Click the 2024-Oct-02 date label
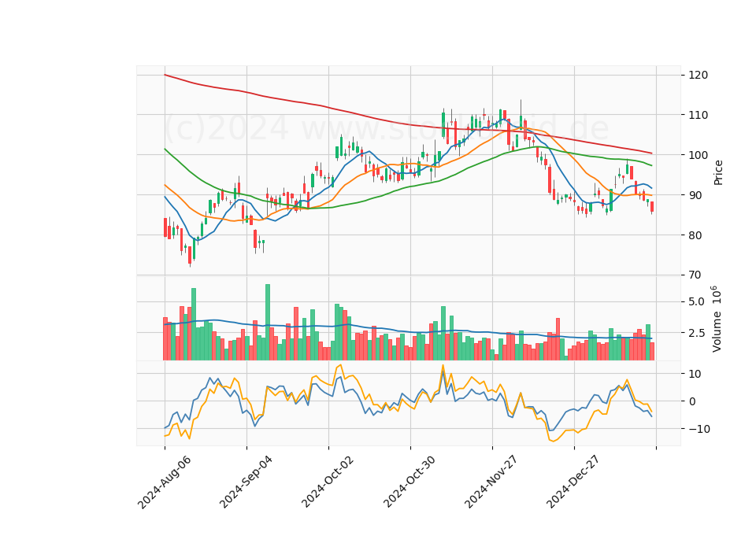Image resolution: width=756 pixels, height=543 pixels. click(x=328, y=482)
